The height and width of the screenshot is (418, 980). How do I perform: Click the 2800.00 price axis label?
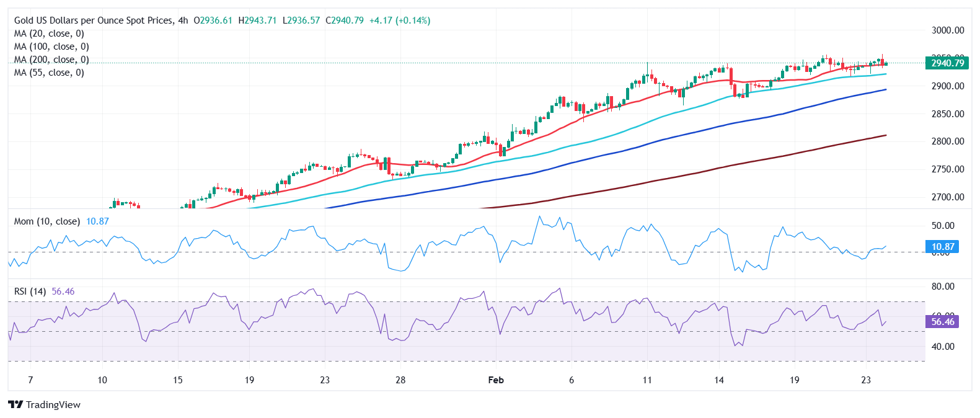pos(948,141)
